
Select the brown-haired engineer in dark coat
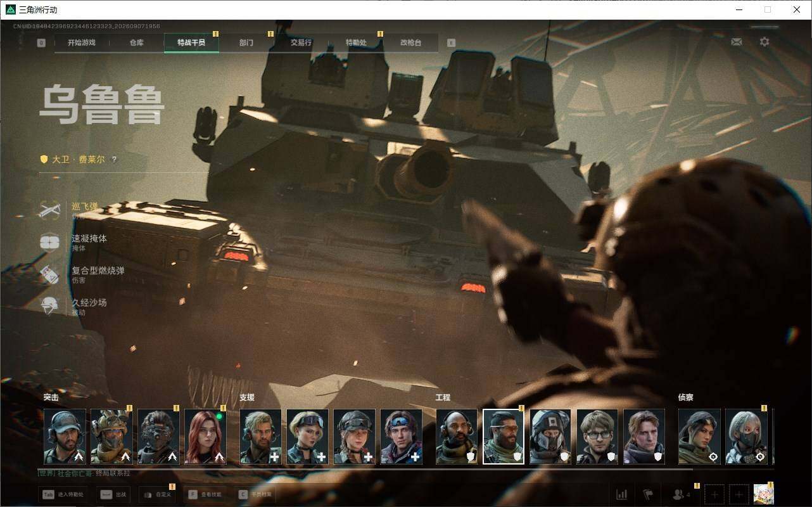point(644,437)
